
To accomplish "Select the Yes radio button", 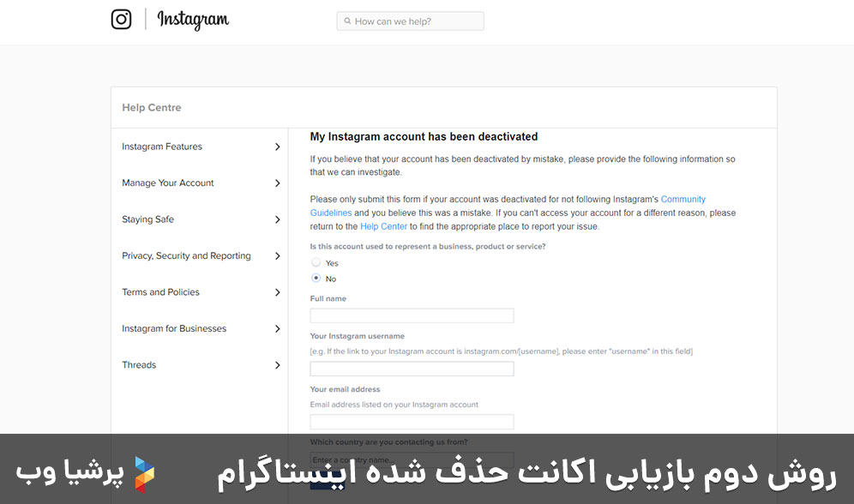I will [315, 263].
